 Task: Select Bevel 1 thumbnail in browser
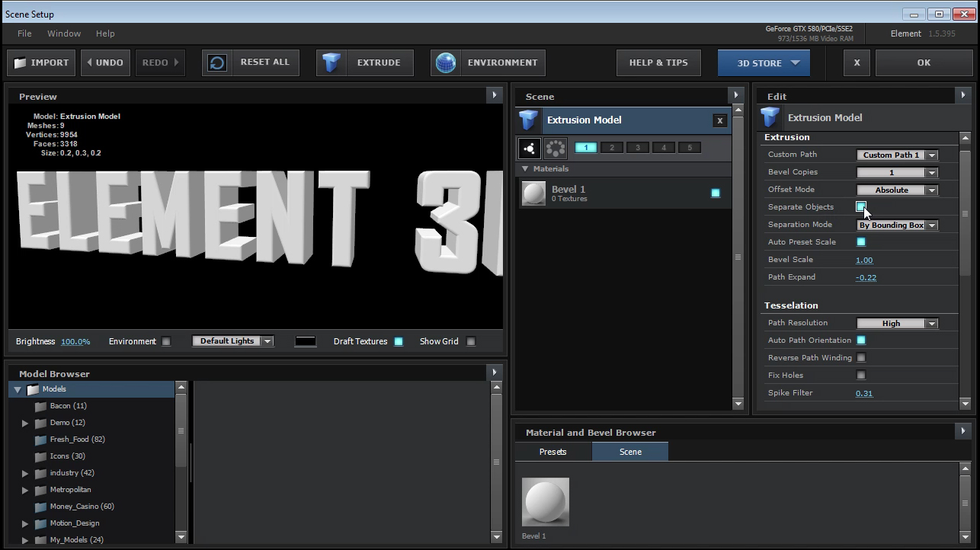pos(546,502)
